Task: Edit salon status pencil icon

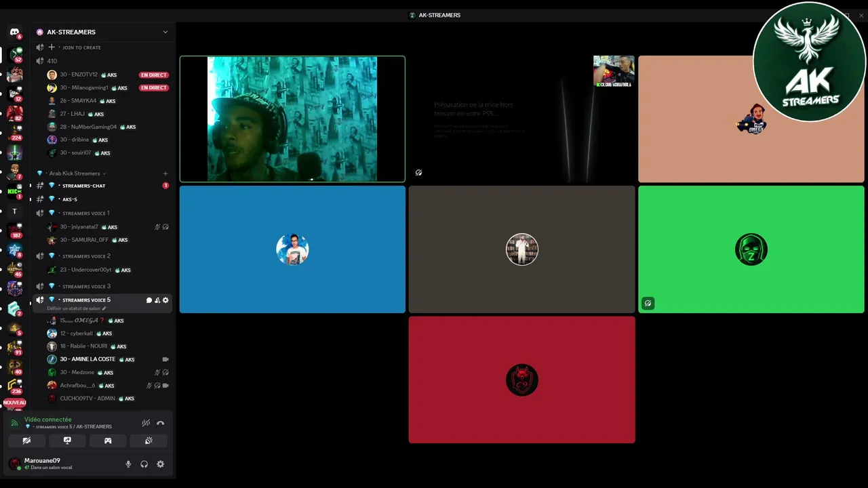Action: (104, 308)
